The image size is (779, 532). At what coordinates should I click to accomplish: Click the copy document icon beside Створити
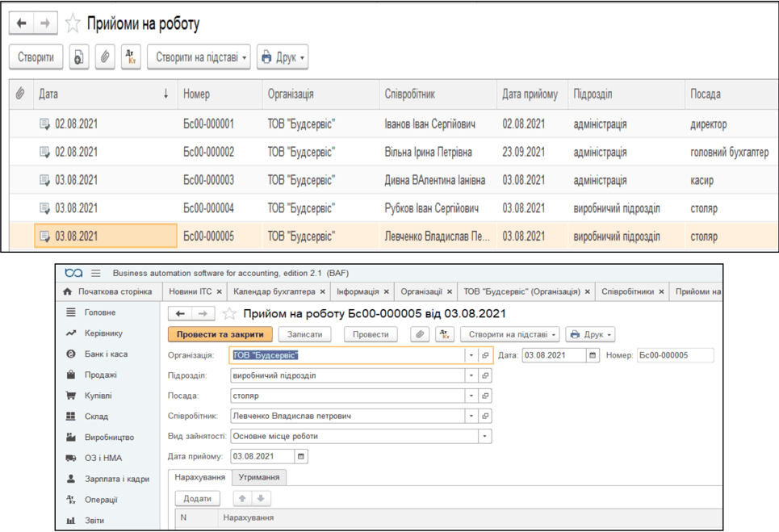click(x=79, y=57)
